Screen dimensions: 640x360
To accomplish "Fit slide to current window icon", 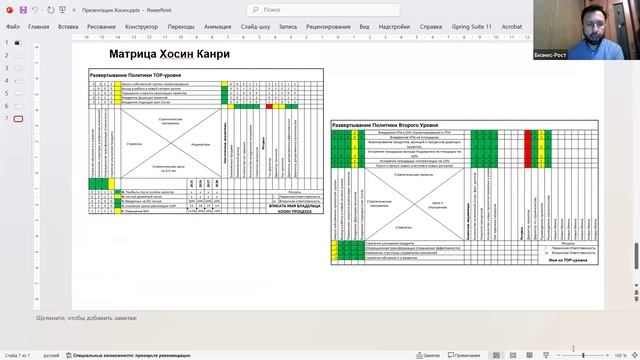I will pos(635,356).
